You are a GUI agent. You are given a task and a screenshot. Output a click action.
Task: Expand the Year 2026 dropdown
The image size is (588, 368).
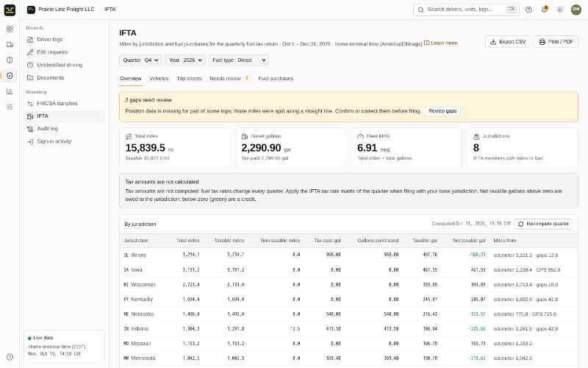(185, 60)
